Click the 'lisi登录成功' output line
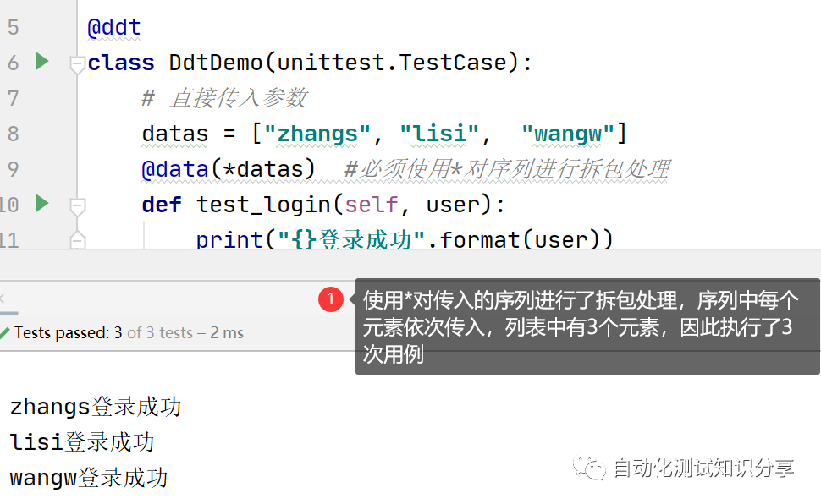Viewport: 821px width, 504px height. [82, 442]
